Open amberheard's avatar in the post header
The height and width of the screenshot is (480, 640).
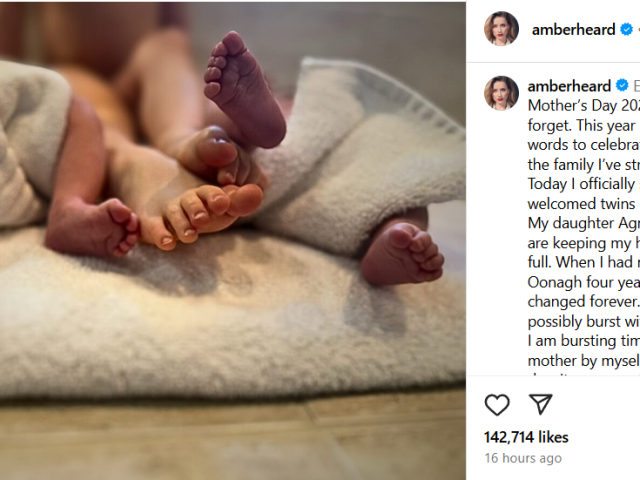(x=501, y=29)
